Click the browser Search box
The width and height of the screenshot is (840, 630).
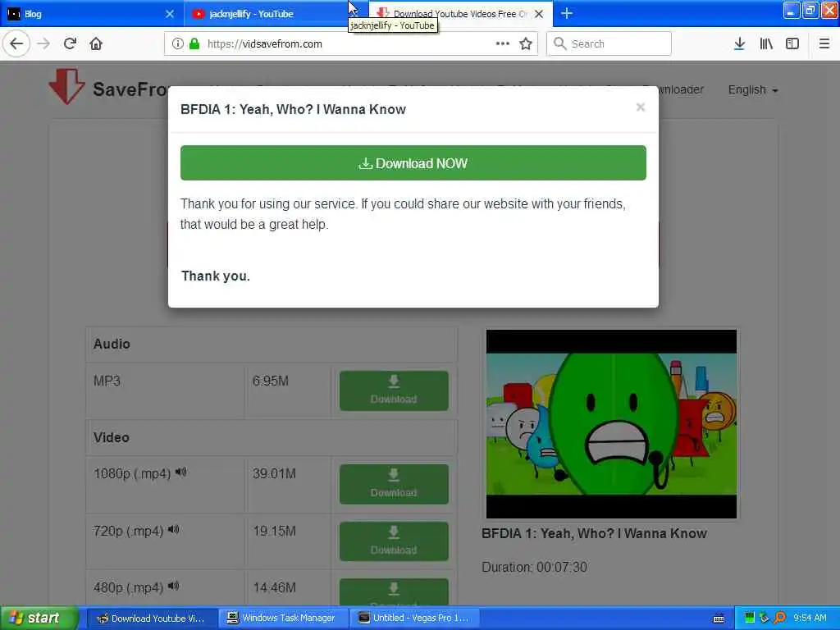click(x=609, y=43)
